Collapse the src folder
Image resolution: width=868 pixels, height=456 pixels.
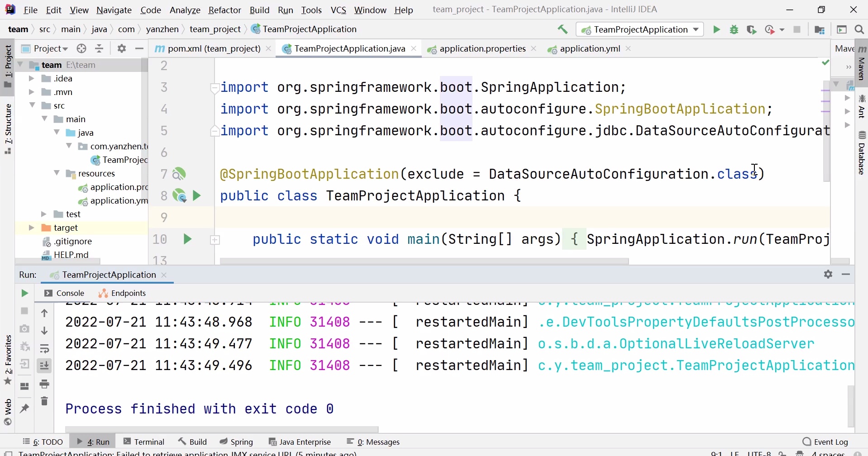point(33,105)
